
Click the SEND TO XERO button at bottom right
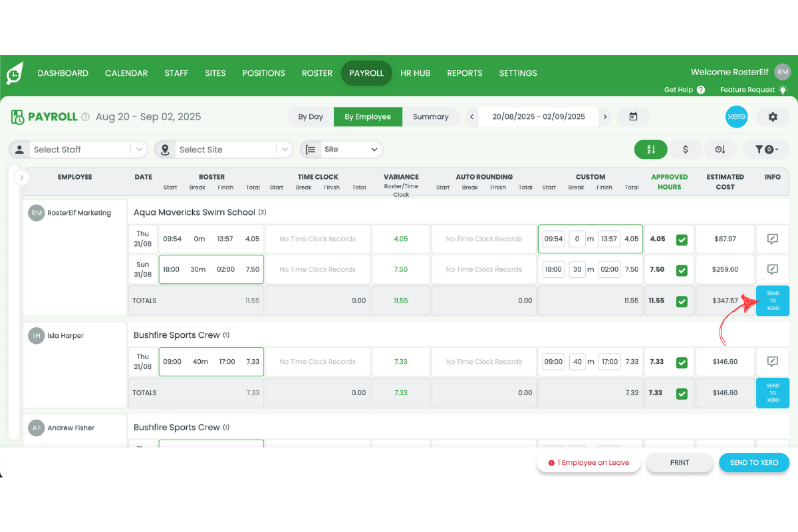754,462
